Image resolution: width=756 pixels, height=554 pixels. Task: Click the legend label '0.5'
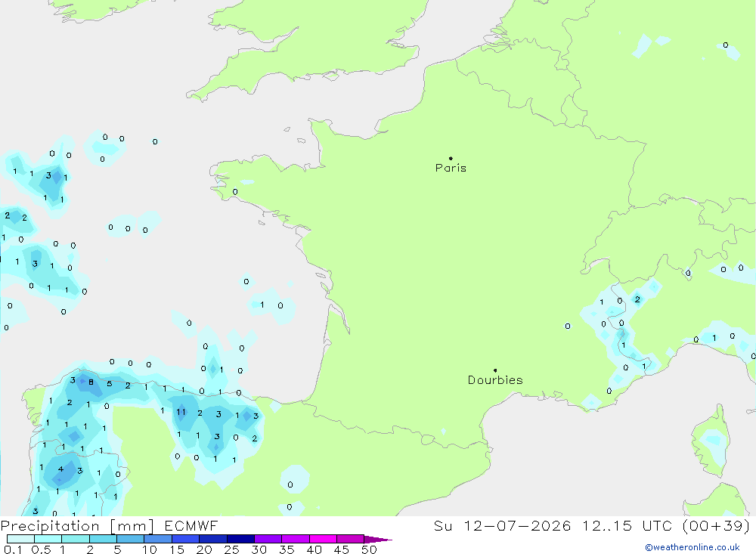click(x=41, y=549)
